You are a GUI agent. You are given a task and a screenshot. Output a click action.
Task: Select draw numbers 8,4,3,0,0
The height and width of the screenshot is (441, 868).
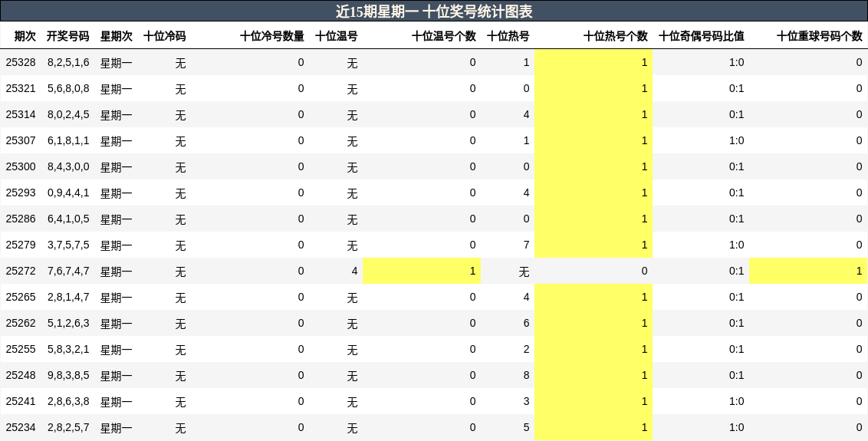point(68,166)
